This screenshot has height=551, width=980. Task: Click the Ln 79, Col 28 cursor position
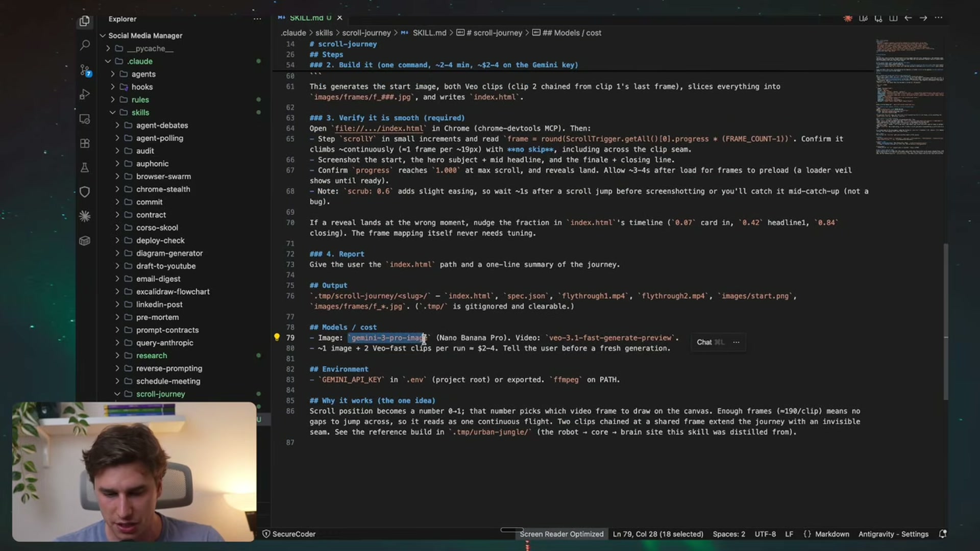coord(658,534)
